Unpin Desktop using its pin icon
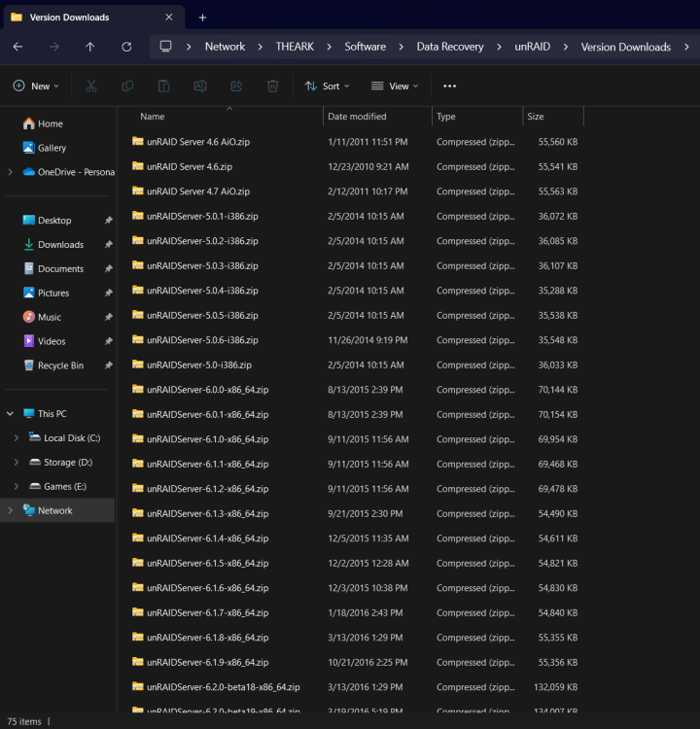Viewport: 700px width, 729px height. tap(108, 221)
